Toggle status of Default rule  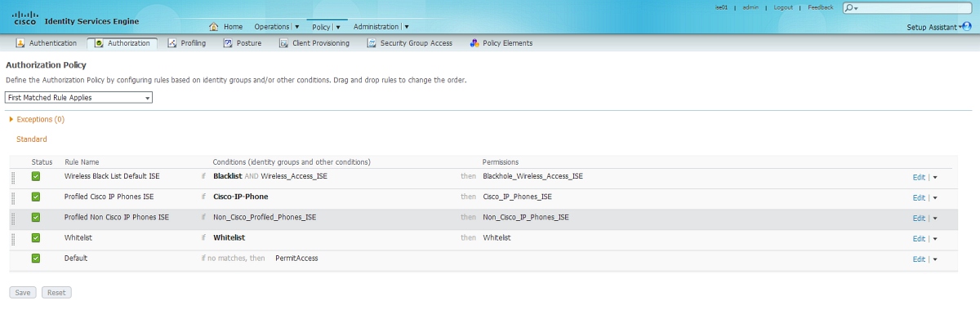pos(36,258)
